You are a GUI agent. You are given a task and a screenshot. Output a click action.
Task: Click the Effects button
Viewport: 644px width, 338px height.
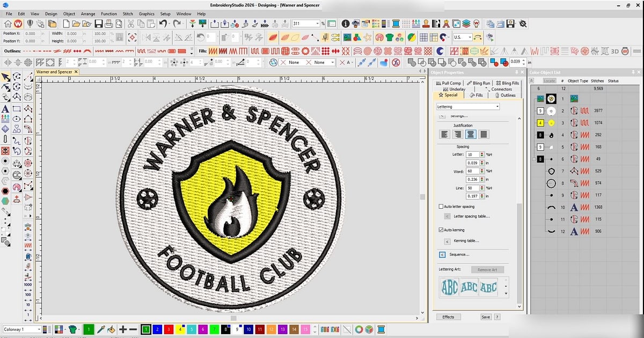[x=448, y=317]
